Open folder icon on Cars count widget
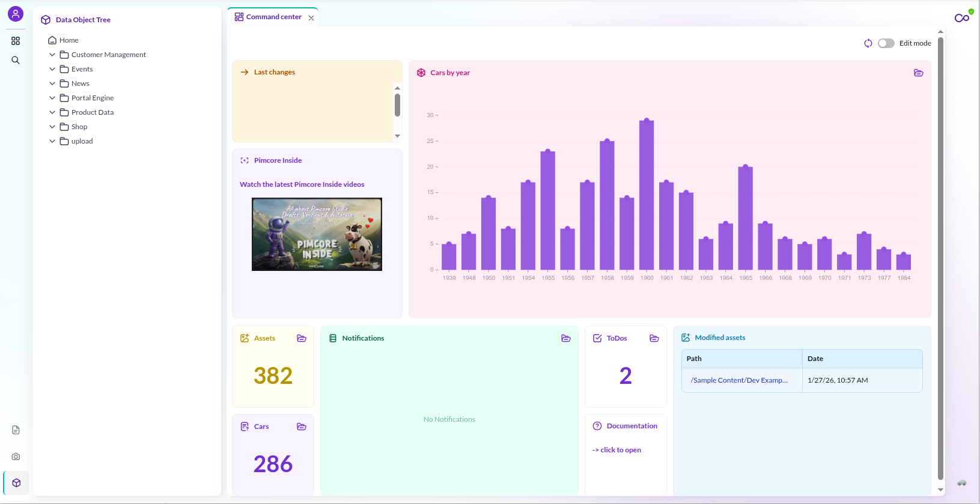Image resolution: width=980 pixels, height=504 pixels. 302,427
